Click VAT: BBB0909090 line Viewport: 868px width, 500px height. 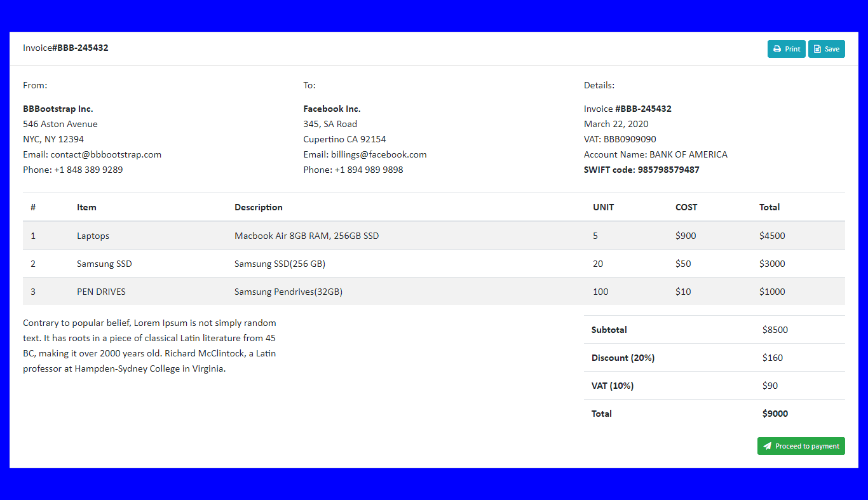coord(620,139)
